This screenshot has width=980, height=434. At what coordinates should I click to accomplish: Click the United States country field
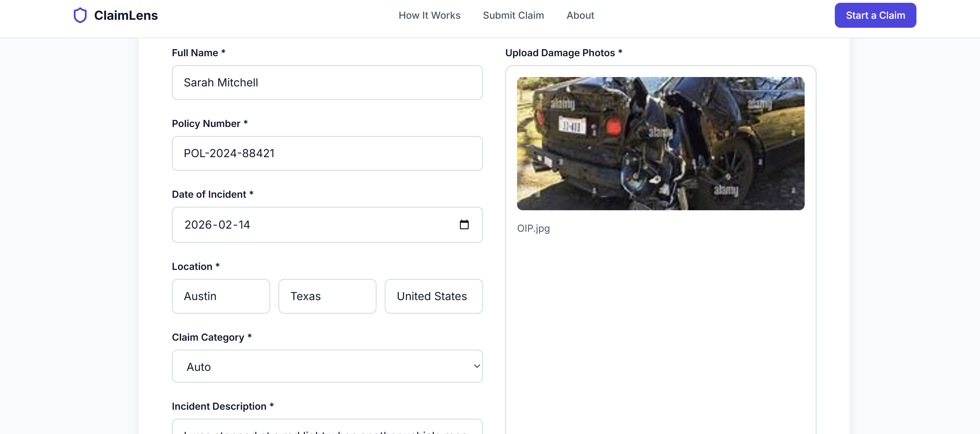click(433, 296)
